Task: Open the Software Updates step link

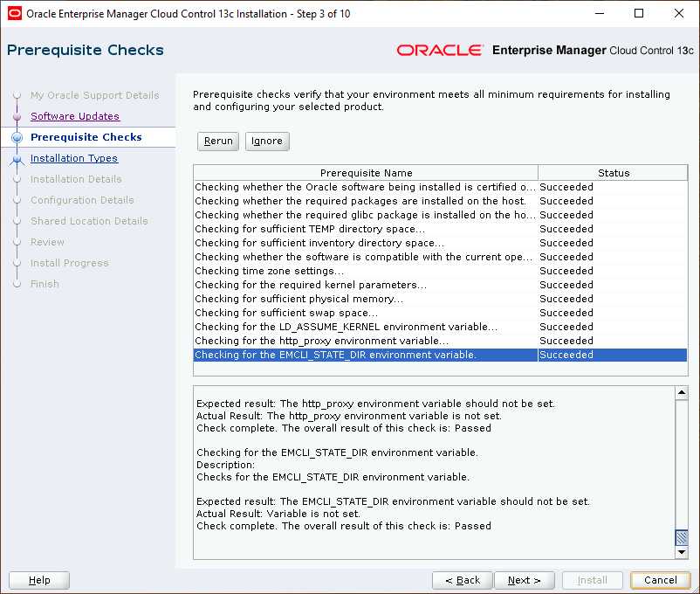Action: click(75, 116)
